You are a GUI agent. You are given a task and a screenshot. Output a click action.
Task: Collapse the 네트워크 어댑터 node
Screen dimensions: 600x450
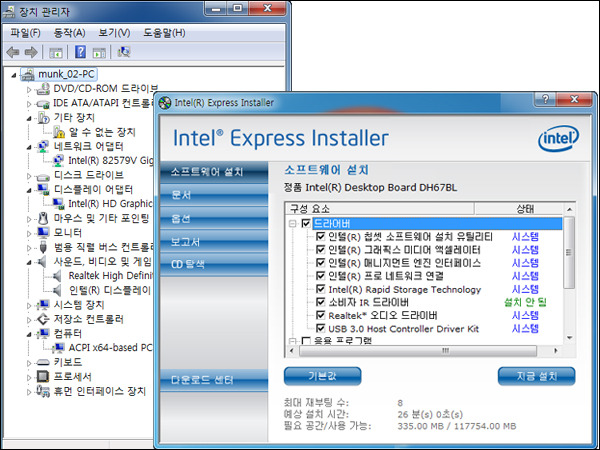coord(29,147)
